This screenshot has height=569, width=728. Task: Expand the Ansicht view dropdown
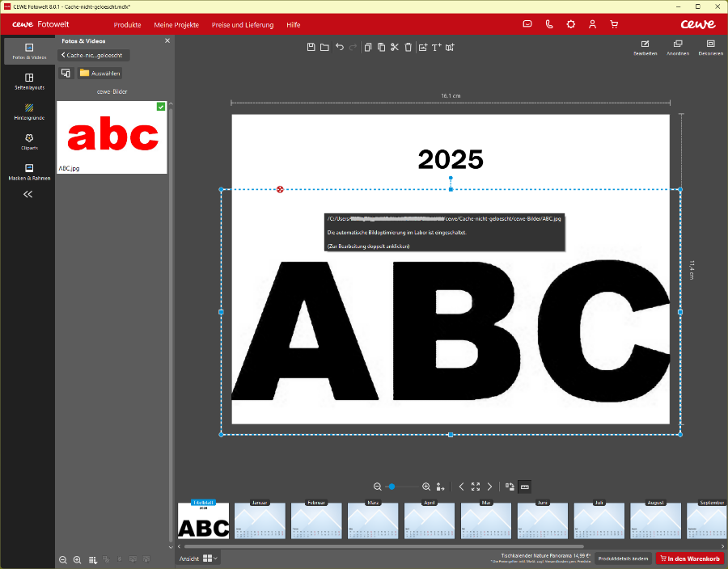coord(198,558)
